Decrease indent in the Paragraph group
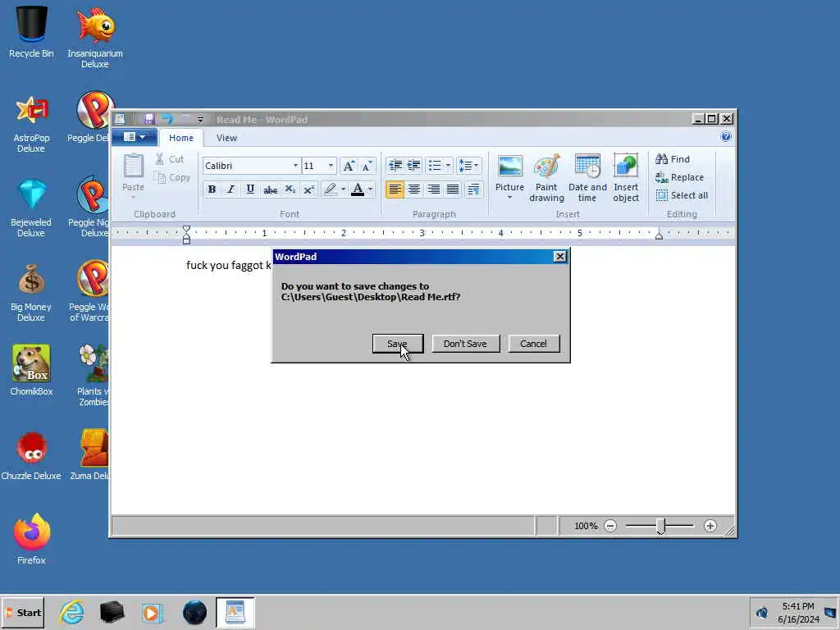 (395, 166)
